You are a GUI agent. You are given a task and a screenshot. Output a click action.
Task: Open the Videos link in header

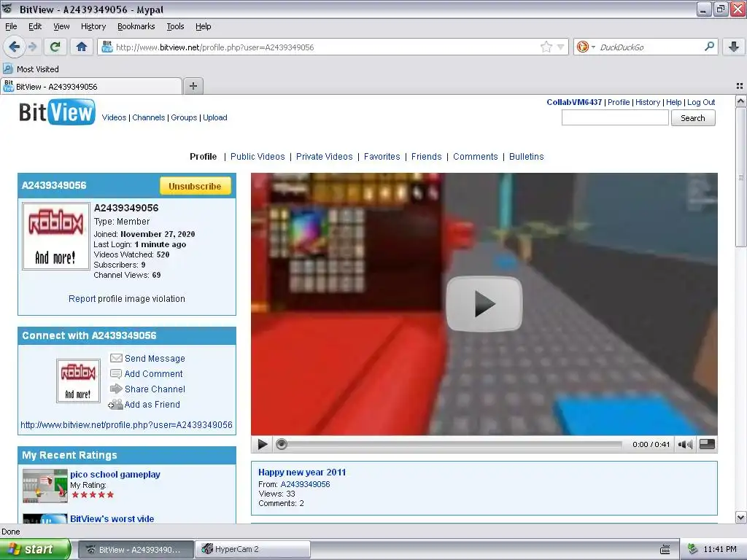click(114, 117)
